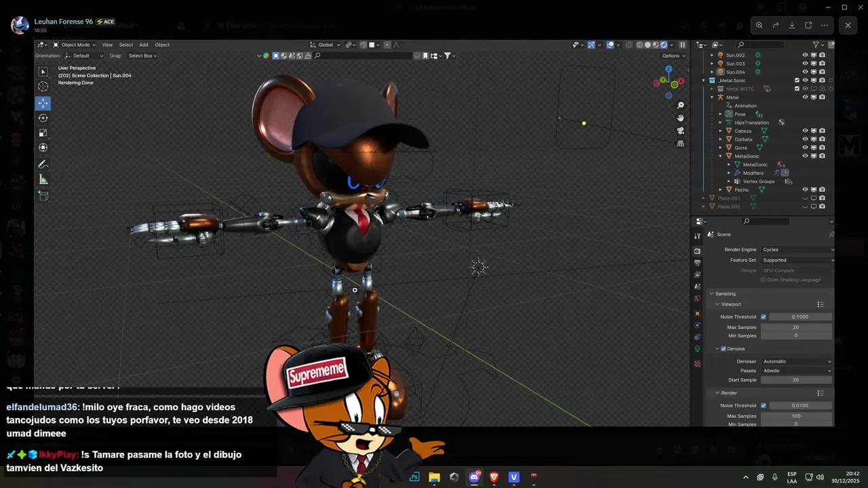
Task: Open the Texture properties tab
Action: [x=697, y=364]
